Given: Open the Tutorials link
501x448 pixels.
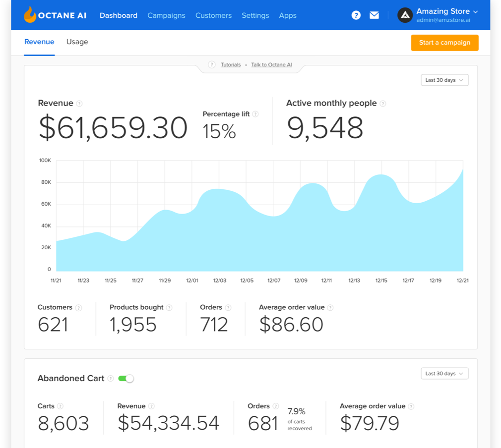Looking at the screenshot, I should coord(230,64).
